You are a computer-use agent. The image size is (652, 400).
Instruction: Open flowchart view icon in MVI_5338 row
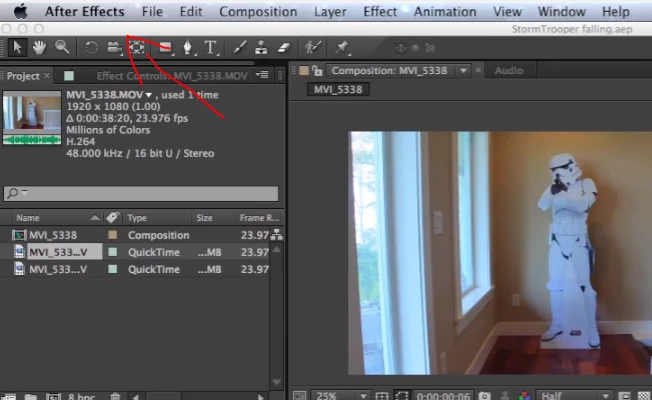click(x=277, y=235)
